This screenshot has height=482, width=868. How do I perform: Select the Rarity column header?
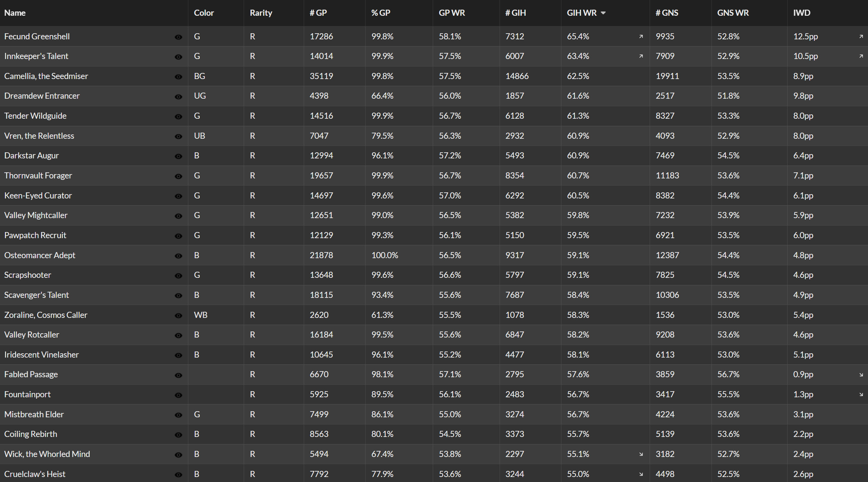(x=261, y=13)
